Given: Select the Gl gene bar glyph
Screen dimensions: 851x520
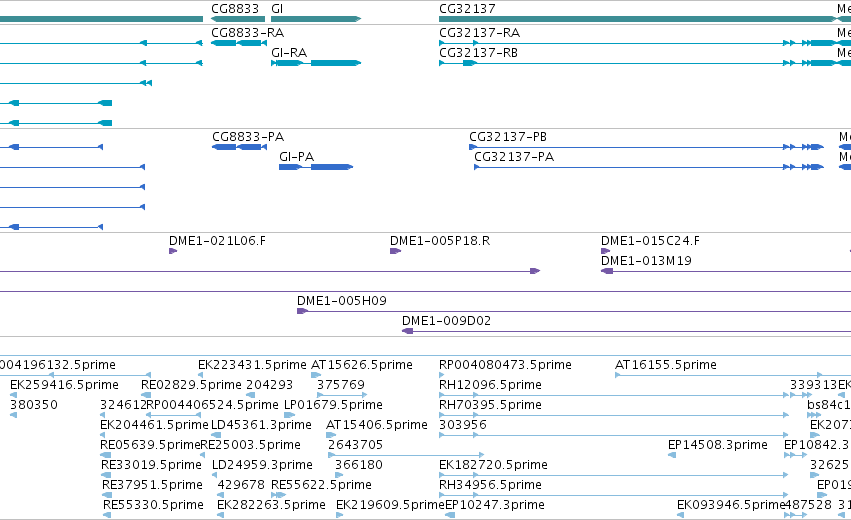Looking at the screenshot, I should pos(316,19).
